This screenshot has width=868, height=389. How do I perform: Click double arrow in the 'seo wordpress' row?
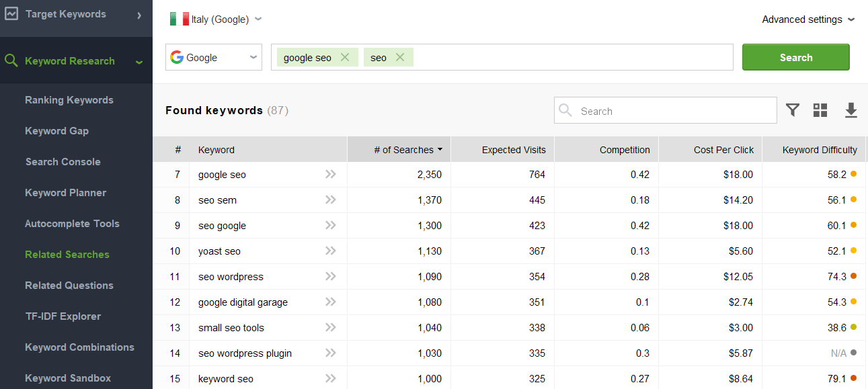pyautogui.click(x=330, y=276)
